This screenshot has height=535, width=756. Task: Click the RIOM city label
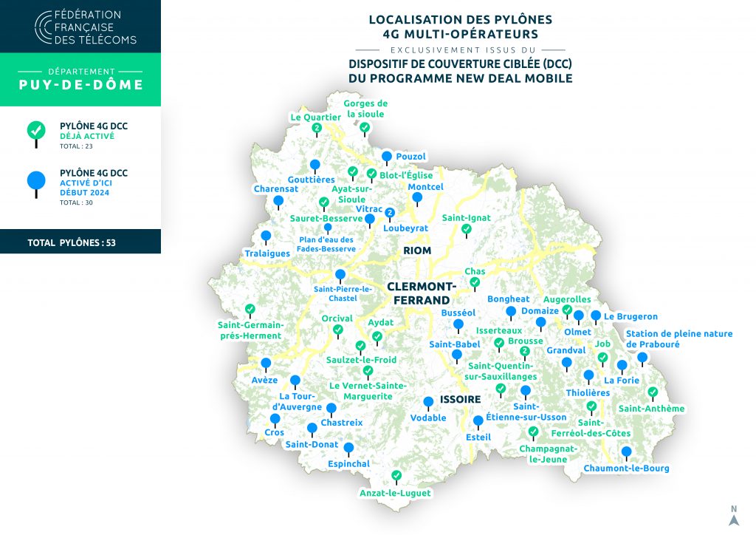pos(417,251)
